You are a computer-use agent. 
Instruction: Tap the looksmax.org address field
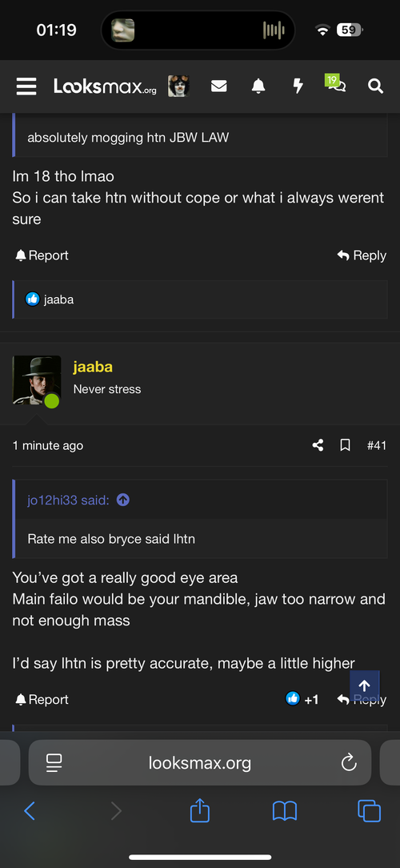pyautogui.click(x=200, y=763)
